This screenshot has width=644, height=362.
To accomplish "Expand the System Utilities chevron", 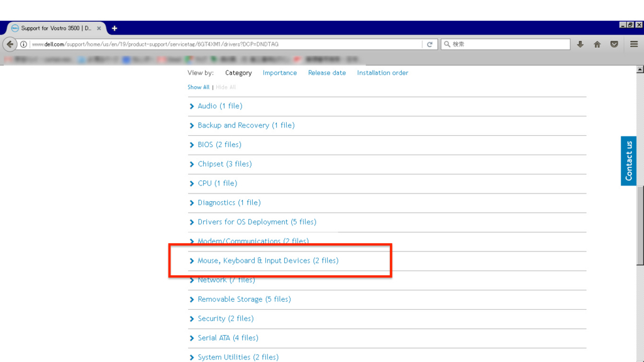I will [192, 358].
